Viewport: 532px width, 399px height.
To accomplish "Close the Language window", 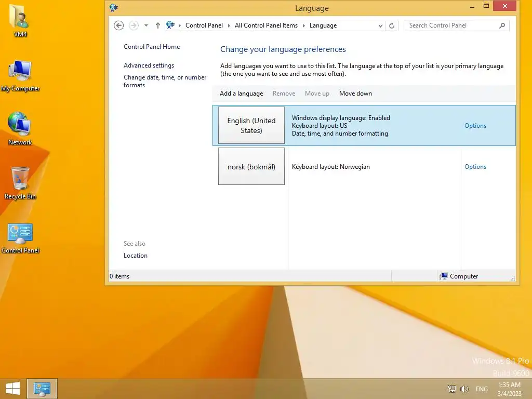I will pyautogui.click(x=505, y=6).
